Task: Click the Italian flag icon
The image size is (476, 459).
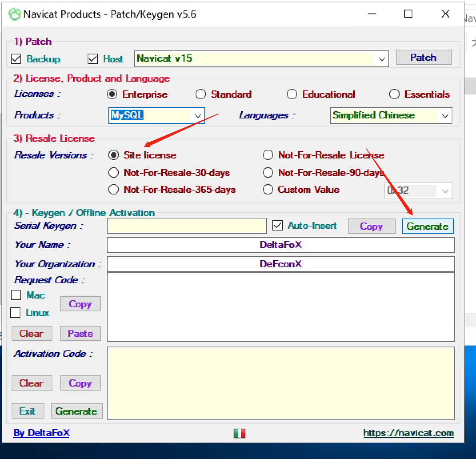Action: [240, 433]
